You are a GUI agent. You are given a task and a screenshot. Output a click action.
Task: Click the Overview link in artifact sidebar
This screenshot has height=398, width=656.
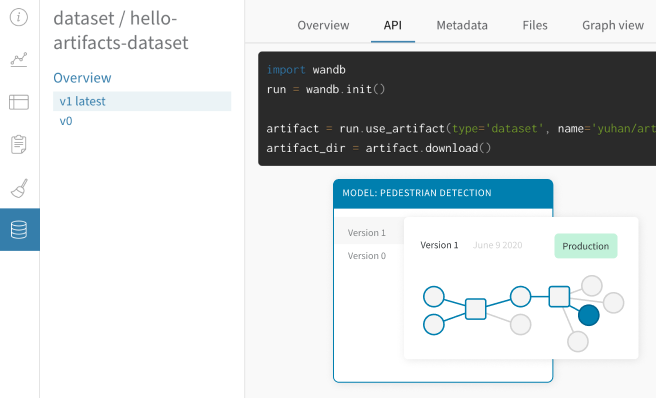pyautogui.click(x=82, y=78)
